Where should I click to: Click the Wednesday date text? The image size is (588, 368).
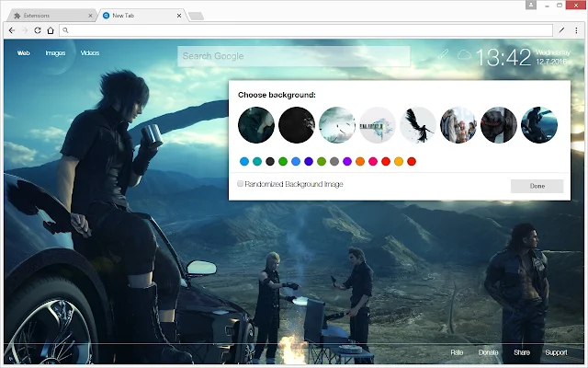pyautogui.click(x=553, y=52)
